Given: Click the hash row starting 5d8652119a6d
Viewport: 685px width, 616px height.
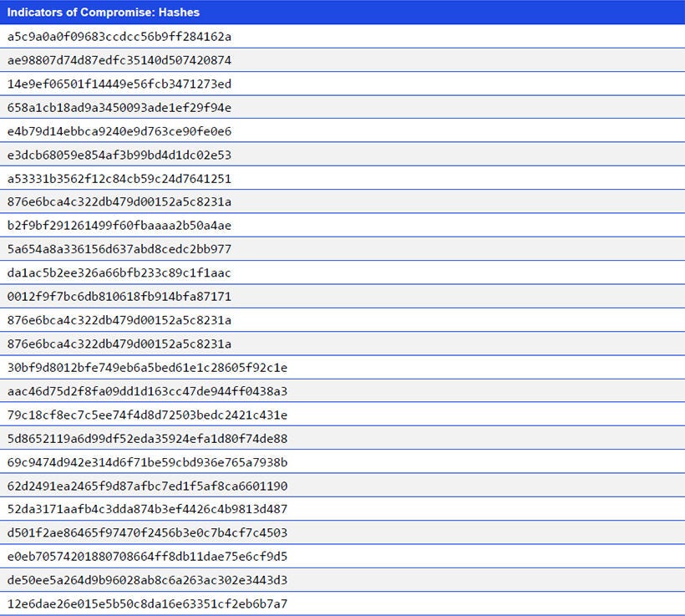Looking at the screenshot, I should pos(342,438).
